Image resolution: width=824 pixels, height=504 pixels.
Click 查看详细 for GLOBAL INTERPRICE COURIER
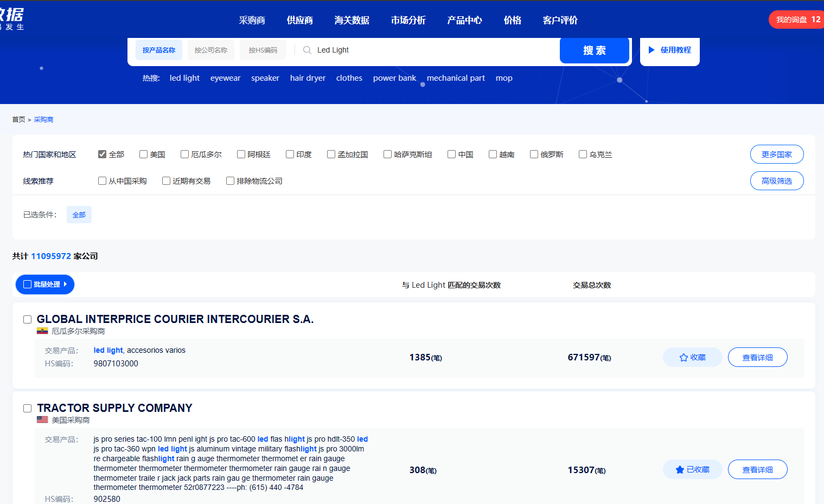(x=757, y=357)
